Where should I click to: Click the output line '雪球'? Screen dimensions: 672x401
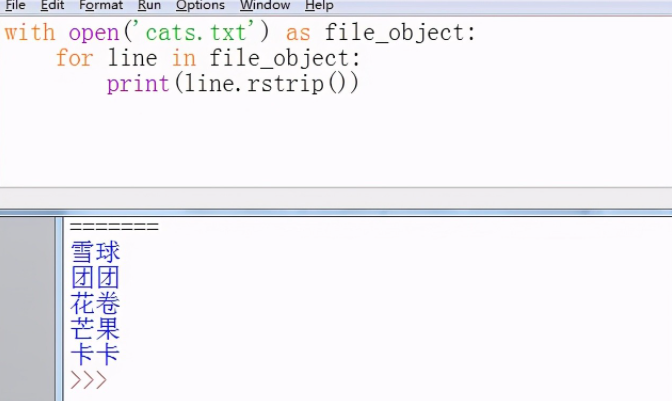coord(95,251)
